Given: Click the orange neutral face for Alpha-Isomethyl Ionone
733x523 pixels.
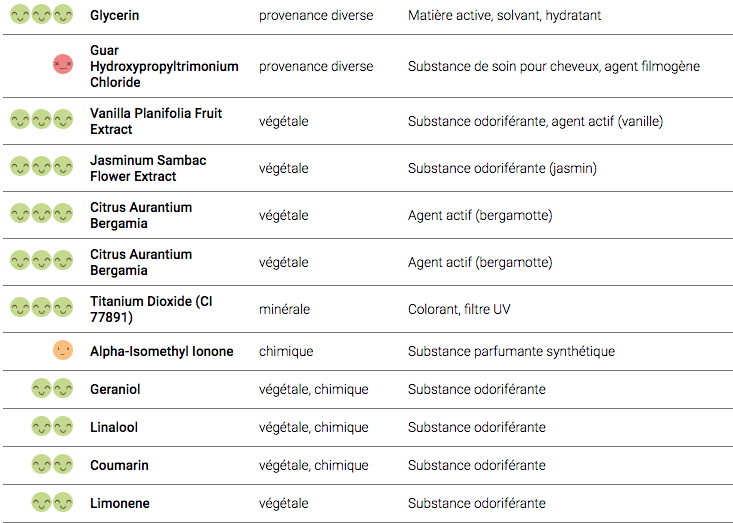Looking at the screenshot, I should pyautogui.click(x=63, y=351).
